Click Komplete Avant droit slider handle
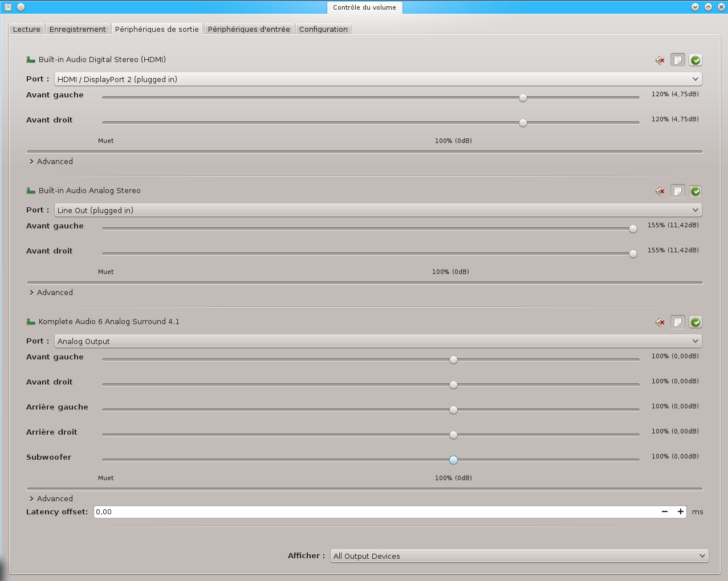This screenshot has width=728, height=581. 453,385
